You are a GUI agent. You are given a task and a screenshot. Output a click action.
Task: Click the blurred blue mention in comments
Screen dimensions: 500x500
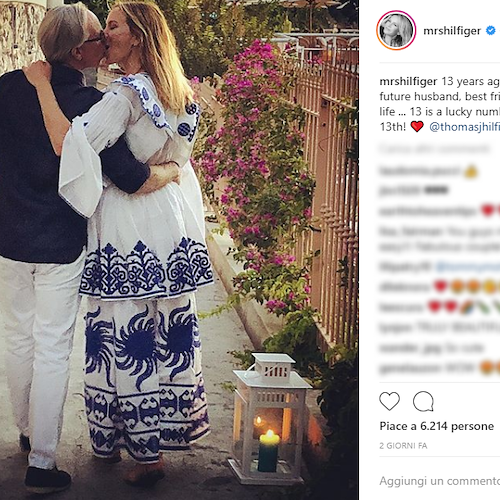tap(468, 267)
